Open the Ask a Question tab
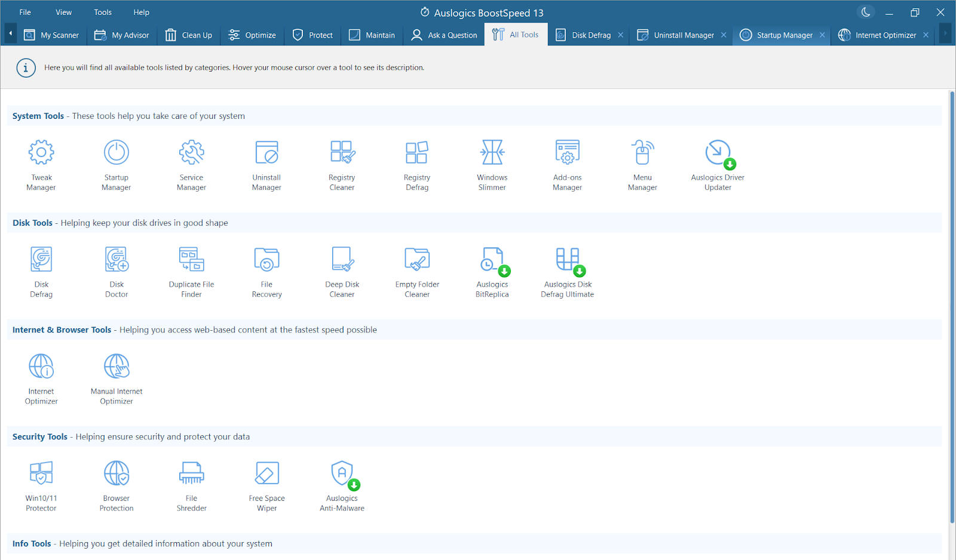This screenshot has height=560, width=956. point(444,35)
